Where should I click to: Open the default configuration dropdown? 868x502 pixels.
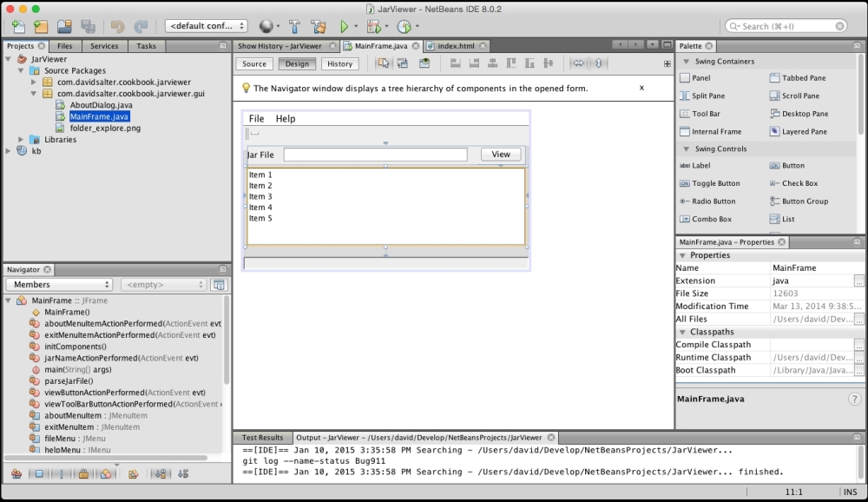click(204, 26)
